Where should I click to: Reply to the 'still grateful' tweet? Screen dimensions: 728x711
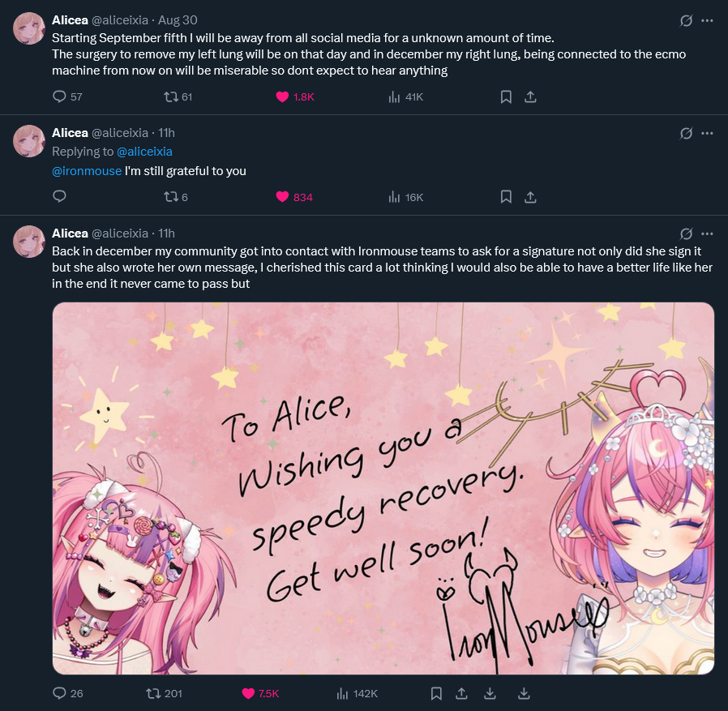coord(59,196)
